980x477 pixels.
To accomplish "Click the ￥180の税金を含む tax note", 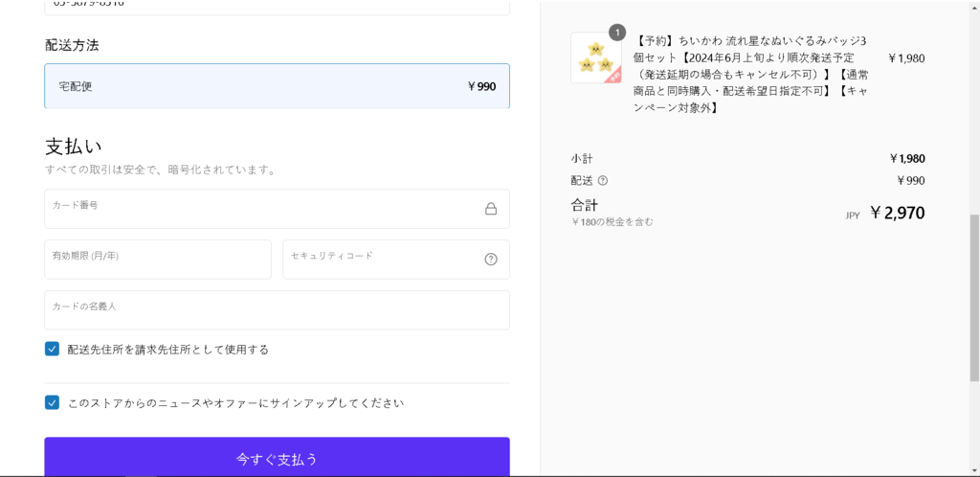I will (x=612, y=222).
